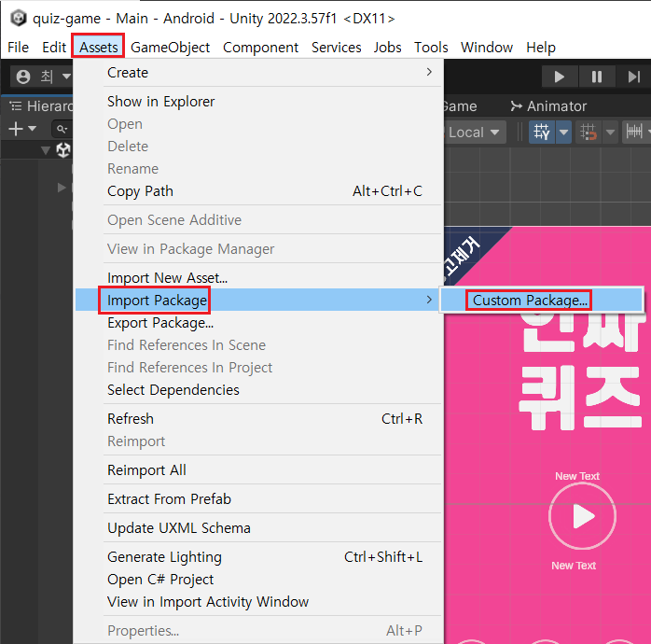This screenshot has height=644, width=651.
Task: Select the lower New Text label in scene
Action: (x=574, y=566)
